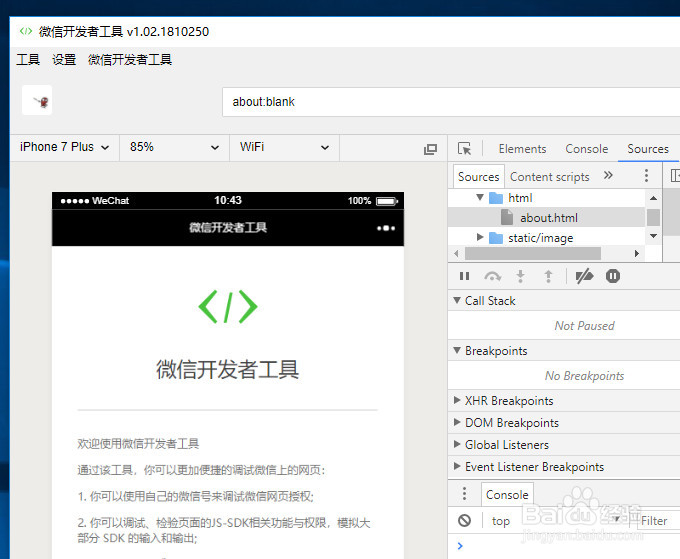Click the html folder icon
This screenshot has width=680, height=559.
[496, 198]
